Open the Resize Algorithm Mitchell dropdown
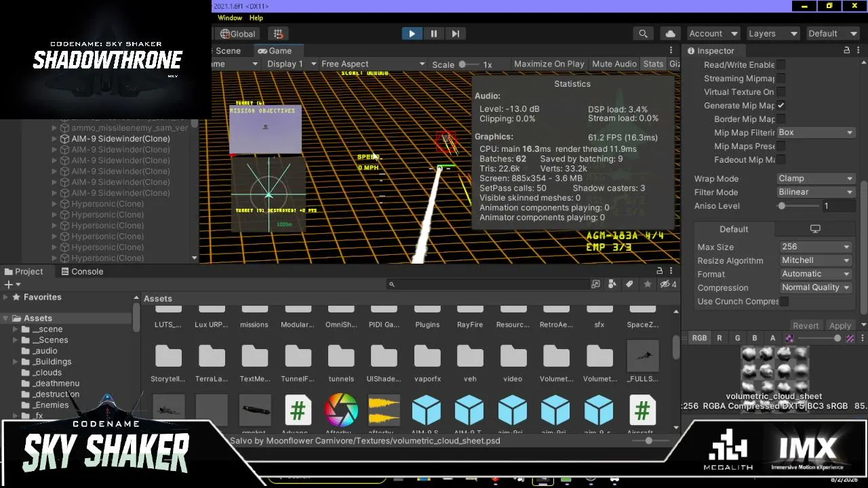Image resolution: width=868 pixels, height=488 pixels. pyautogui.click(x=815, y=260)
